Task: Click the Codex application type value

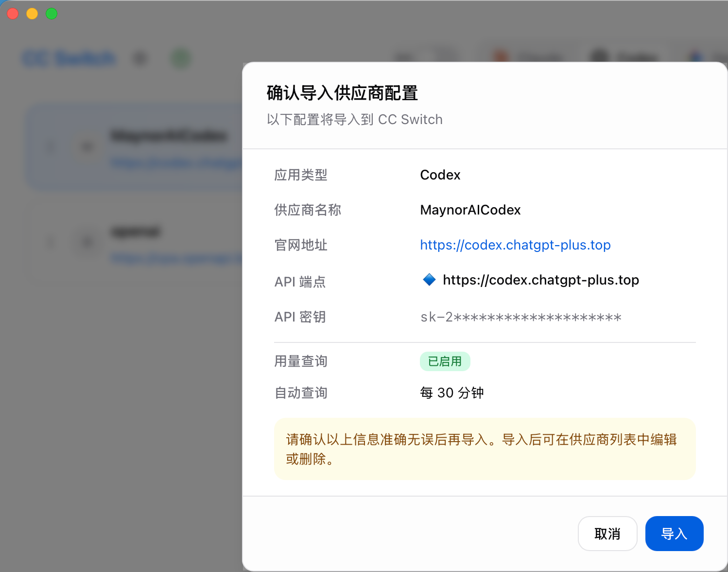Action: (440, 175)
